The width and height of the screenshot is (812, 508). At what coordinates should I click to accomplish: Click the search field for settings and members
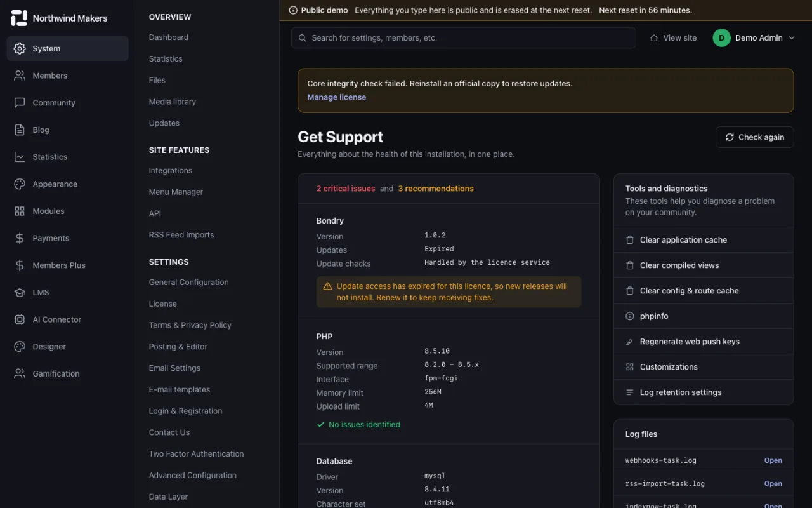pos(464,38)
